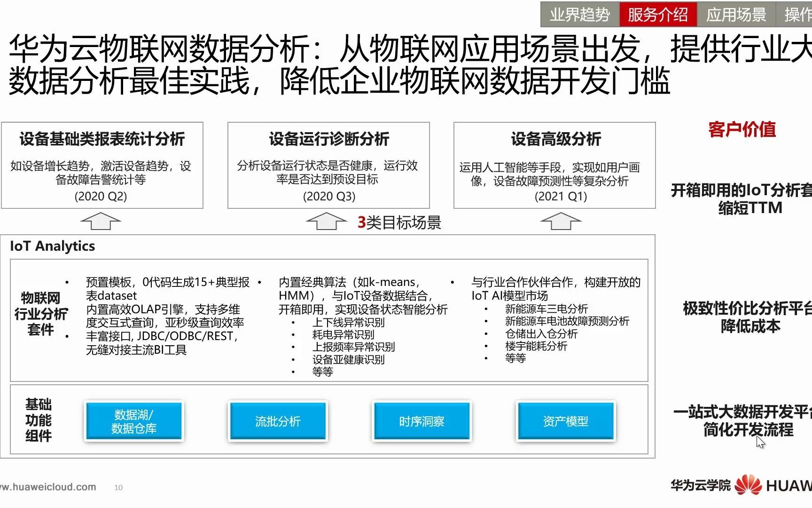This screenshot has width=812, height=508.
Task: Click the 耗电异常识别 bullet
Action: click(x=343, y=334)
